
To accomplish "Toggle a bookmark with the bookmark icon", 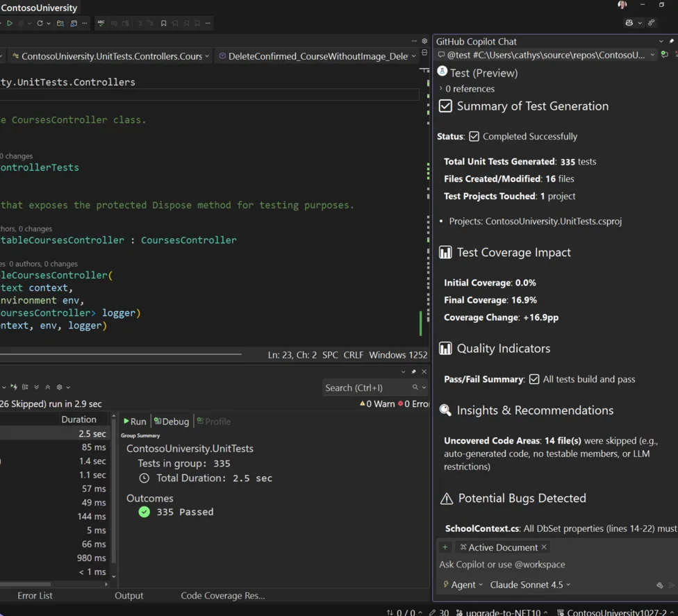I will (164, 23).
